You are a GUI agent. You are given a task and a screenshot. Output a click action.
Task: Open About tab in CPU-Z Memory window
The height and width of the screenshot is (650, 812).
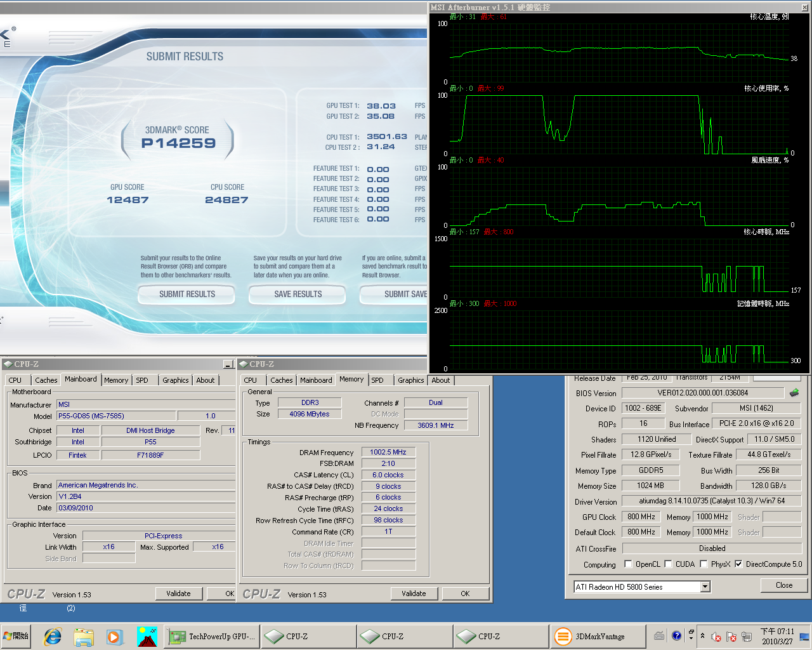pos(440,380)
